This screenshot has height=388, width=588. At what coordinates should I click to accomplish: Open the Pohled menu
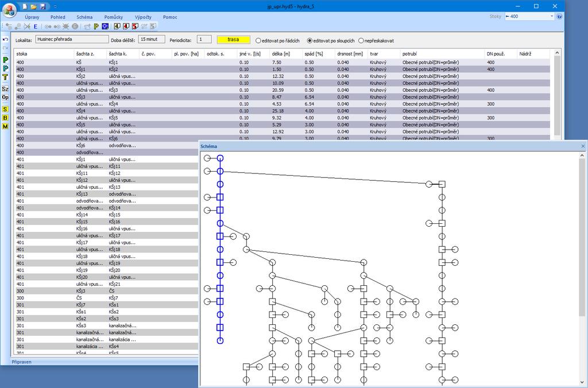point(58,17)
